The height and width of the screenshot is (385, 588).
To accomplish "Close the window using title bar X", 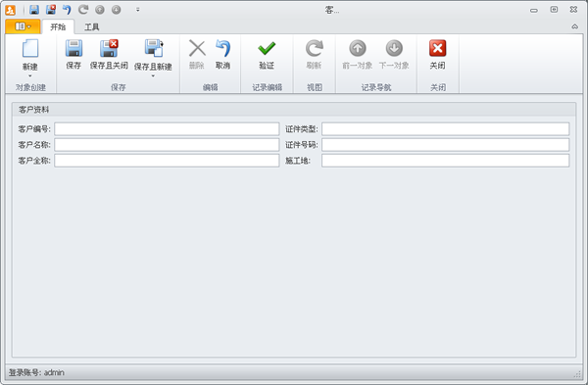I will [573, 10].
